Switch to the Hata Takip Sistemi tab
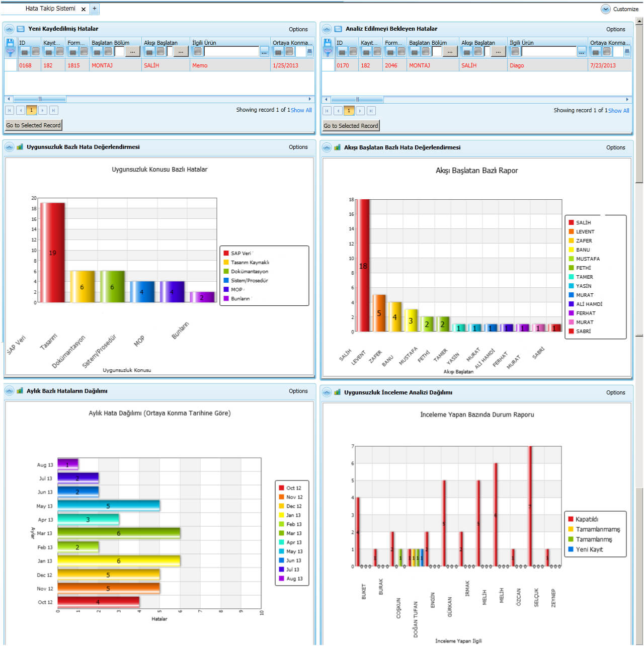644x646 pixels. [x=50, y=9]
